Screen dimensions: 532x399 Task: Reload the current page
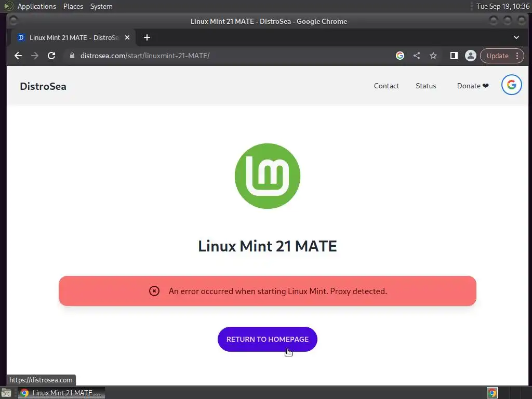(x=51, y=56)
